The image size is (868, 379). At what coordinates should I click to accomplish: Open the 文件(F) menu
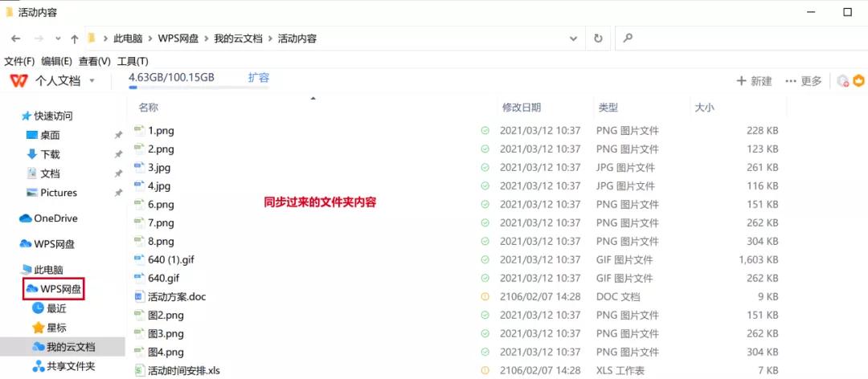tap(19, 61)
